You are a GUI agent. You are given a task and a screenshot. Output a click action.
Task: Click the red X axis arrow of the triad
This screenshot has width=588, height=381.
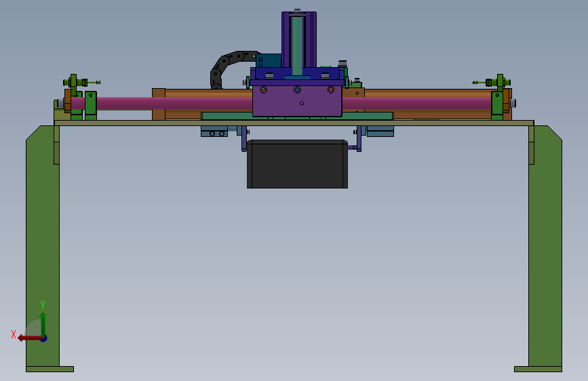30,338
